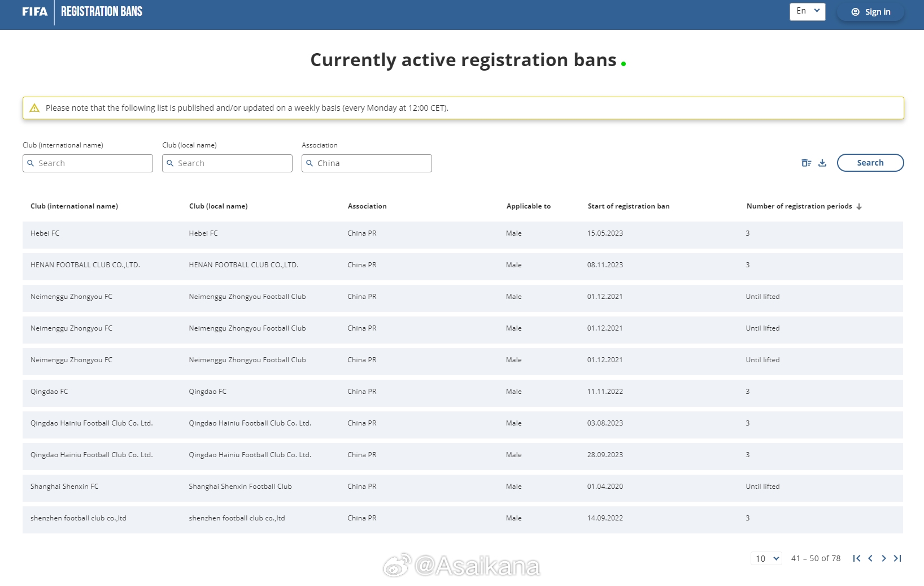Click the Registration Bans header title
This screenshot has width=924, height=586.
click(x=102, y=12)
